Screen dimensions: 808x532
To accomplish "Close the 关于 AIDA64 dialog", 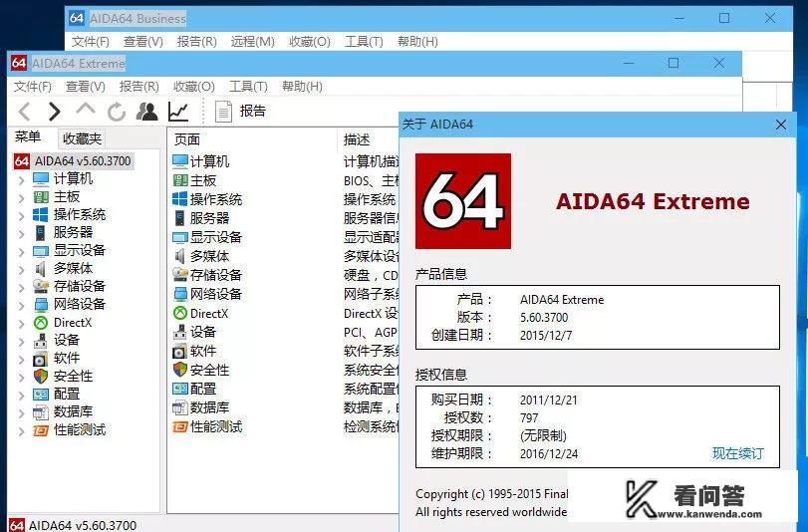I will [x=781, y=125].
